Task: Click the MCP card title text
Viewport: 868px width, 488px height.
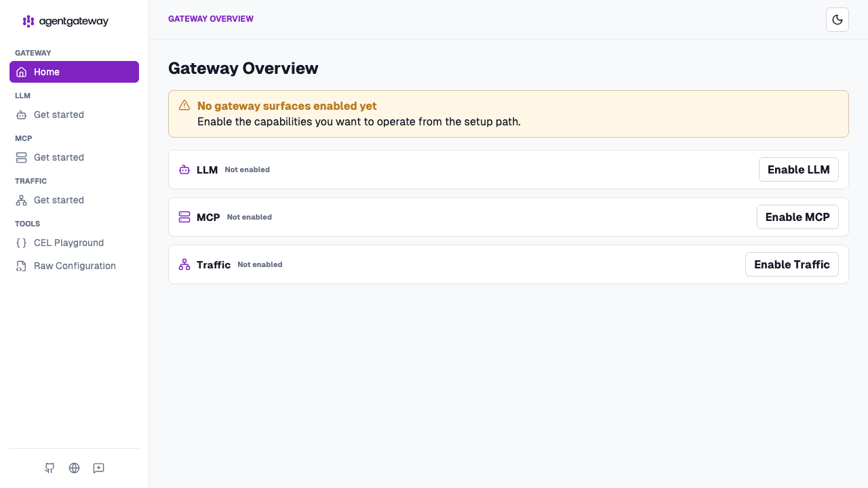Action: (x=208, y=218)
